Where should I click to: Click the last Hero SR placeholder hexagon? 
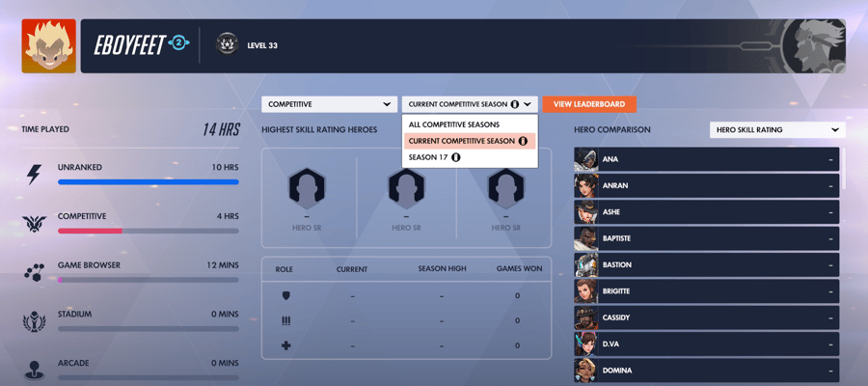[506, 188]
